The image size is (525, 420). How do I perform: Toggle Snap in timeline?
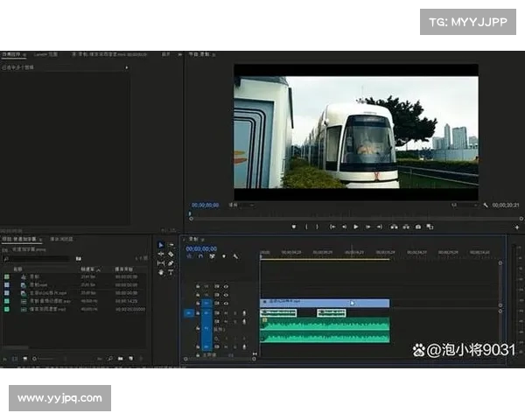pyautogui.click(x=200, y=256)
